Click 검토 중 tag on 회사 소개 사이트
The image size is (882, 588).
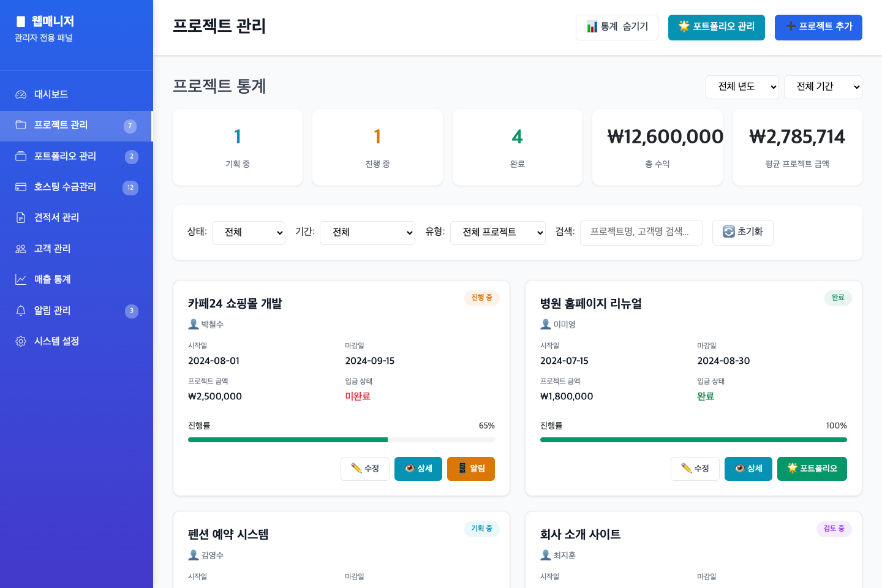point(834,529)
